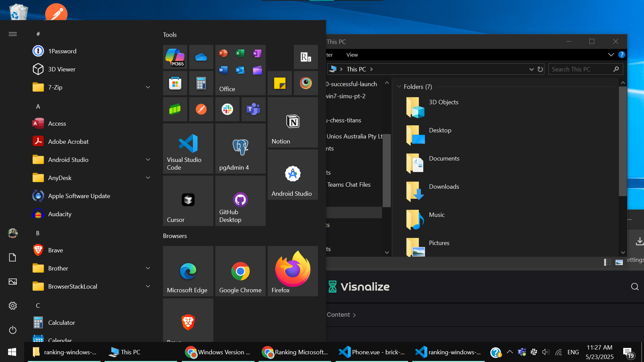Viewport: 644px width, 362px height.
Task: Launch Microsoft Teams from the Tools tiles
Action: pyautogui.click(x=253, y=109)
